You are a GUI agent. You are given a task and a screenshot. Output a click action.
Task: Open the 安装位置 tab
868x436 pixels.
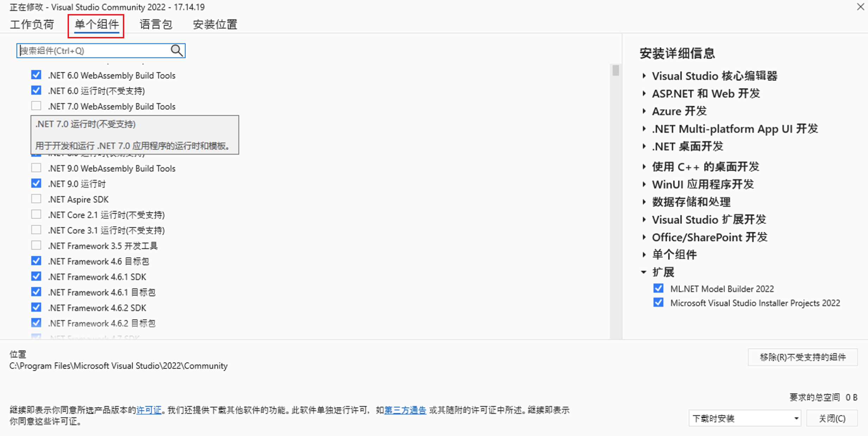point(215,25)
